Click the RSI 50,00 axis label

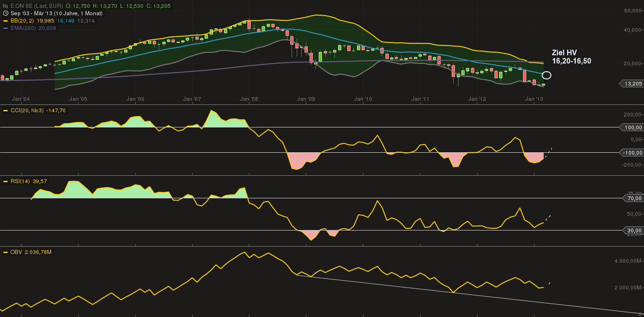(x=634, y=214)
